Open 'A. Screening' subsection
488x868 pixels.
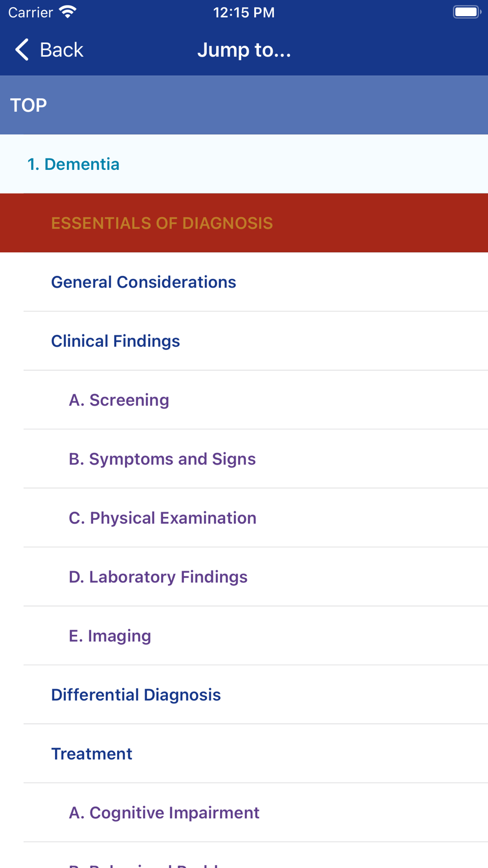click(119, 400)
